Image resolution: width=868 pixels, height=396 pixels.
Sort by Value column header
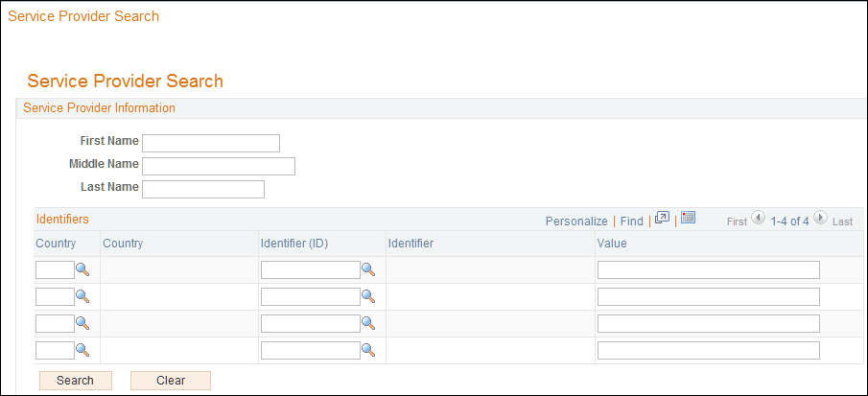(612, 244)
